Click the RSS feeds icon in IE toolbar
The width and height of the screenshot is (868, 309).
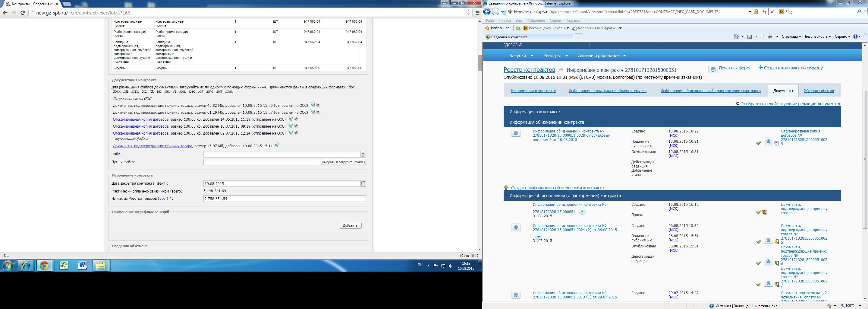(750, 37)
